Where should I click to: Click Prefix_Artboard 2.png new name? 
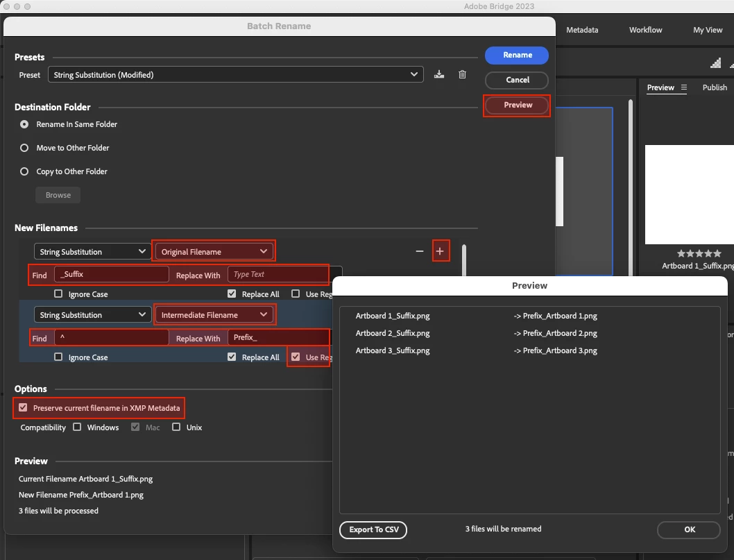(x=560, y=333)
